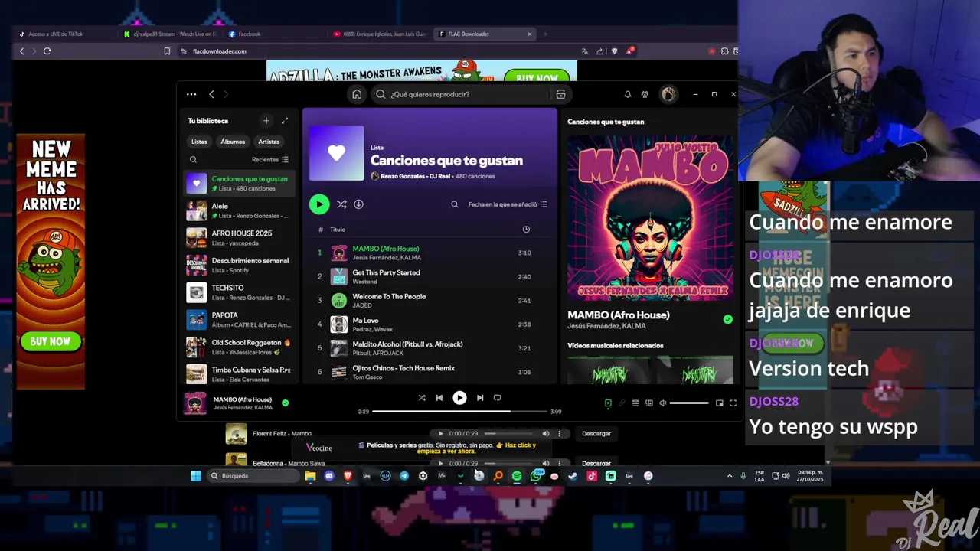Open the TECHSITO playlist
Viewport: 980px width, 551px height.
(x=239, y=292)
